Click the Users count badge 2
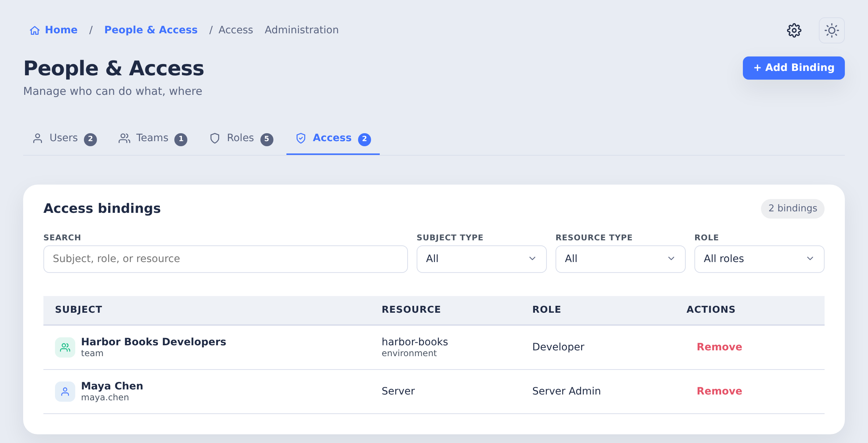 click(x=90, y=139)
